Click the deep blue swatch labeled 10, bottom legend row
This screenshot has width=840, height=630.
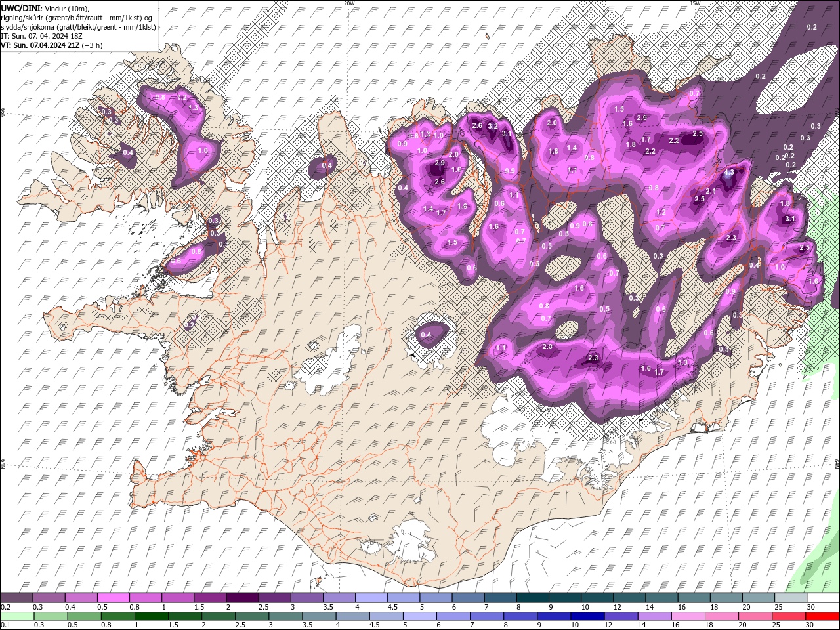click(x=587, y=616)
